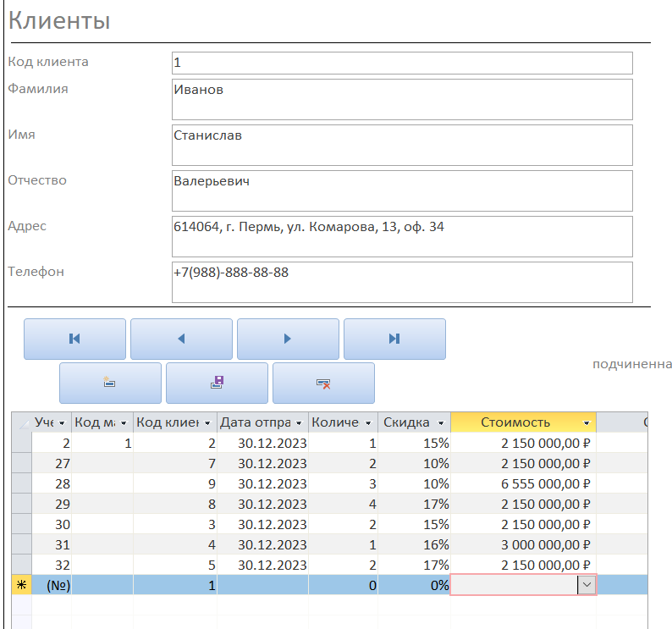This screenshot has width=672, height=629.
Task: Click the Адрес field with Пермь address
Action: click(x=402, y=237)
